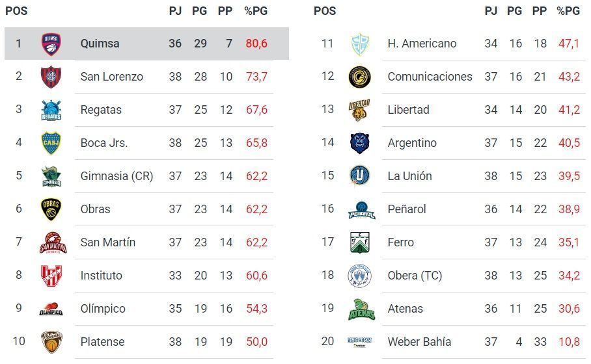Image resolution: width=591 pixels, height=364 pixels.
Task: Click the Gimnasia (CR) team name
Action: coord(117,176)
